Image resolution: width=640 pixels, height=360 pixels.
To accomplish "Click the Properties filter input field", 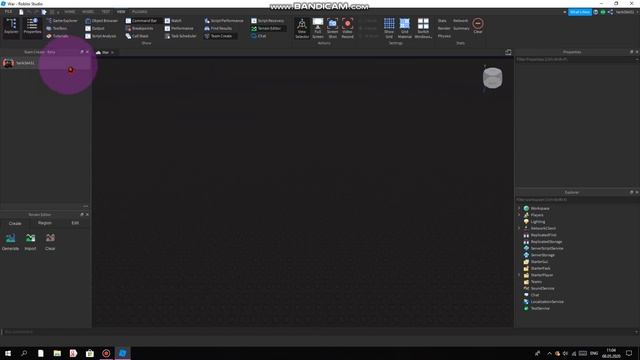I will point(575,60).
